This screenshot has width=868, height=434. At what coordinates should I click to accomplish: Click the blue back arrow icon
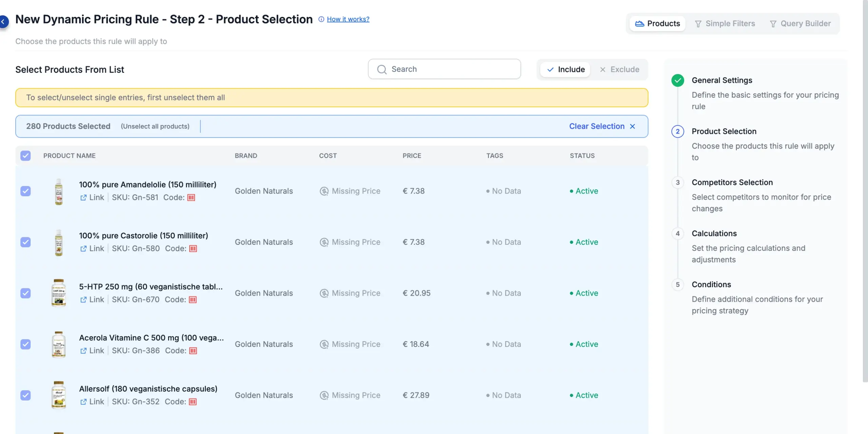click(3, 22)
